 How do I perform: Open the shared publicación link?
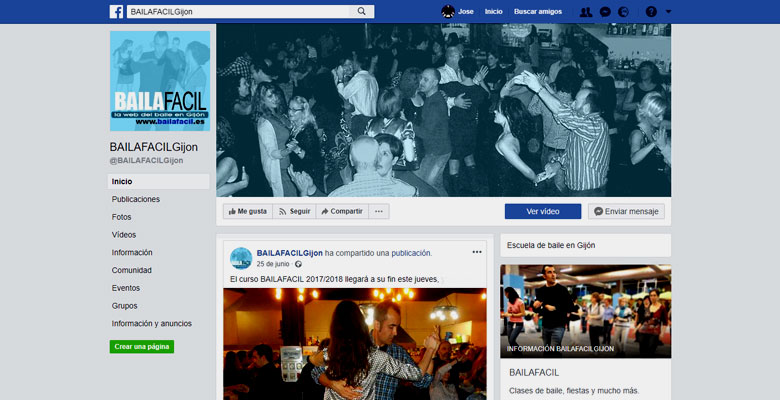tap(411, 253)
